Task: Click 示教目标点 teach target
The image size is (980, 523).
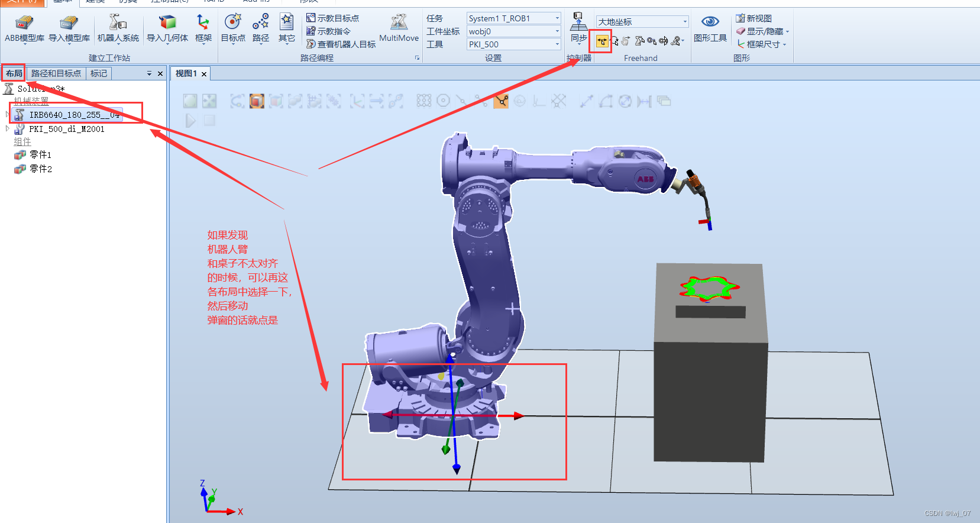Action: click(x=332, y=18)
